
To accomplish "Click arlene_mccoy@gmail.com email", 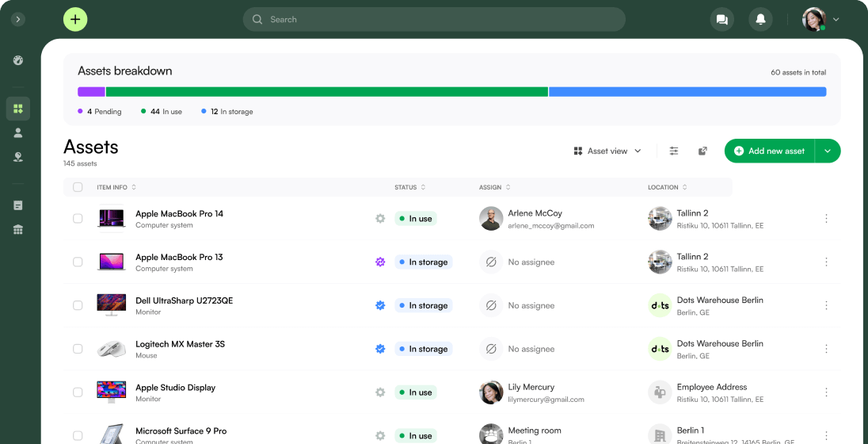I will tap(550, 226).
